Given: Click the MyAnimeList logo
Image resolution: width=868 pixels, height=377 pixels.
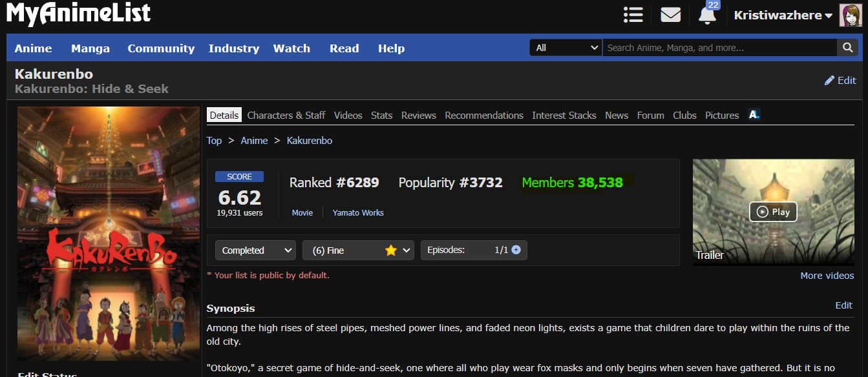Looking at the screenshot, I should pyautogui.click(x=78, y=14).
